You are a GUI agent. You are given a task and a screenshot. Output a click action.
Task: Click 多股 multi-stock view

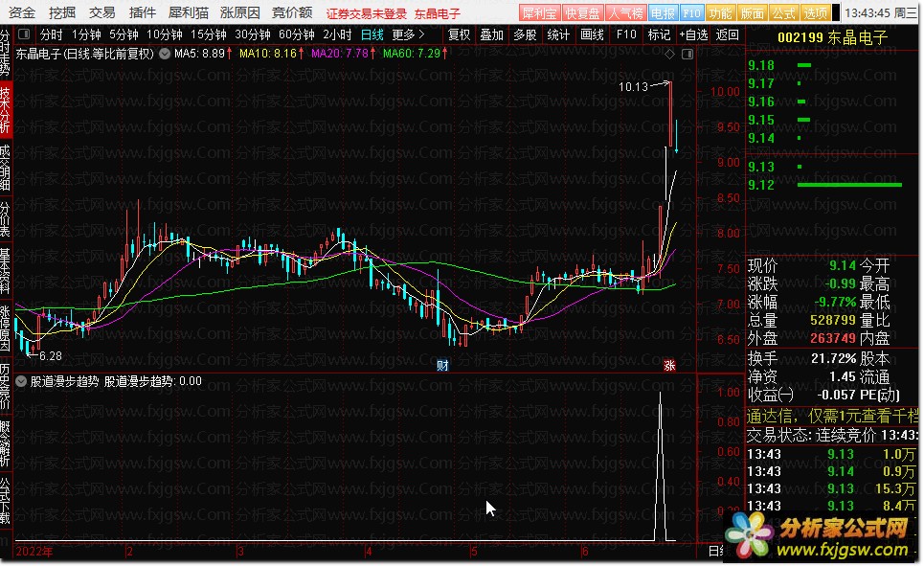coord(525,34)
